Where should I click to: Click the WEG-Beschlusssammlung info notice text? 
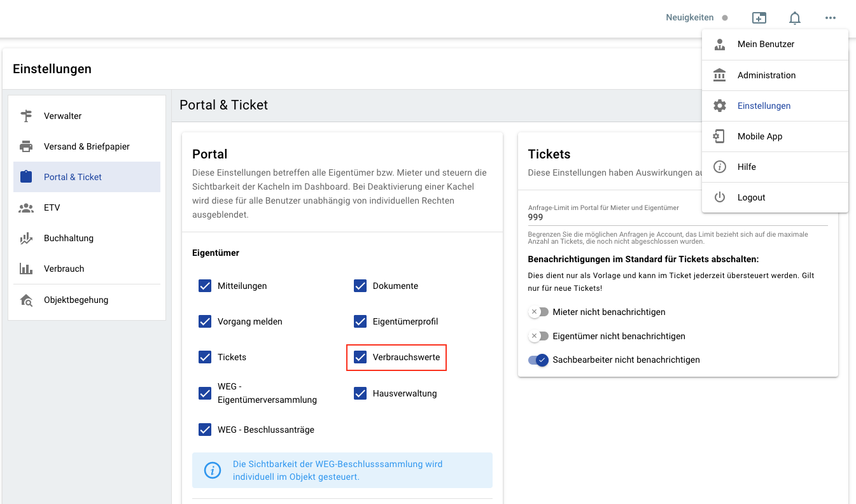[x=338, y=470]
